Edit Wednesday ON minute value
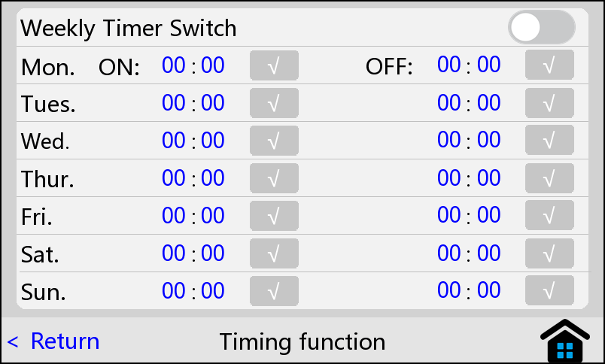 pyautogui.click(x=213, y=140)
